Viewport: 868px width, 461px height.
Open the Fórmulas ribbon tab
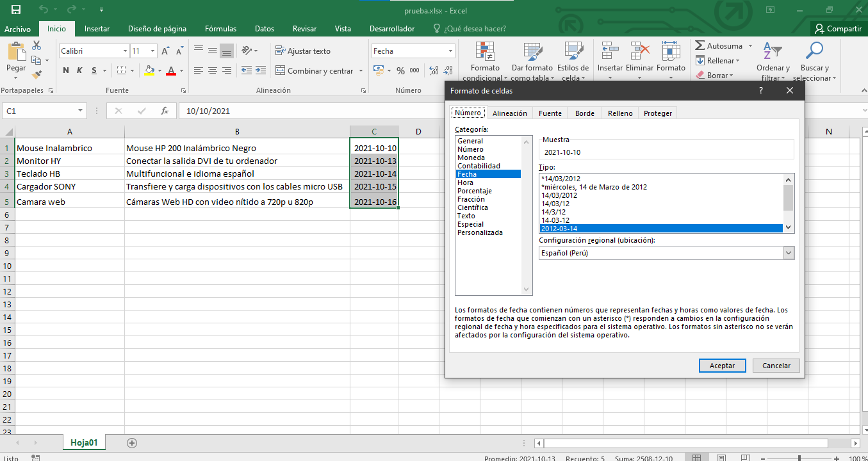pyautogui.click(x=220, y=29)
